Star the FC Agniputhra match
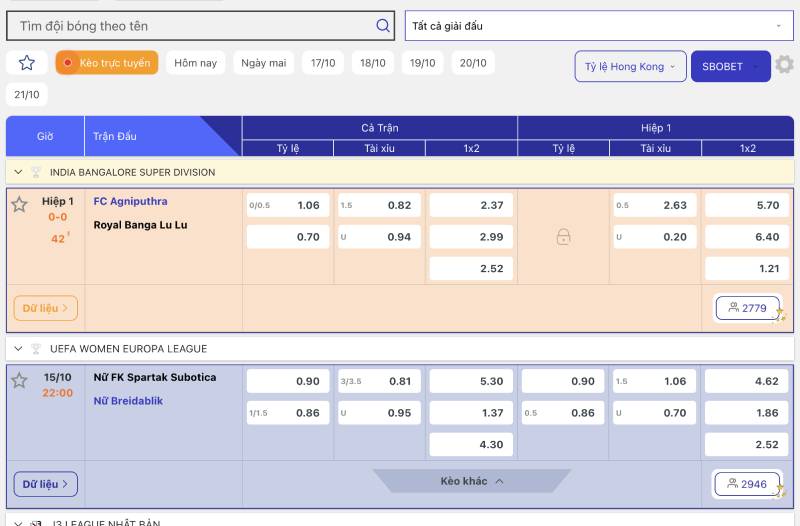The image size is (800, 526). tap(19, 205)
